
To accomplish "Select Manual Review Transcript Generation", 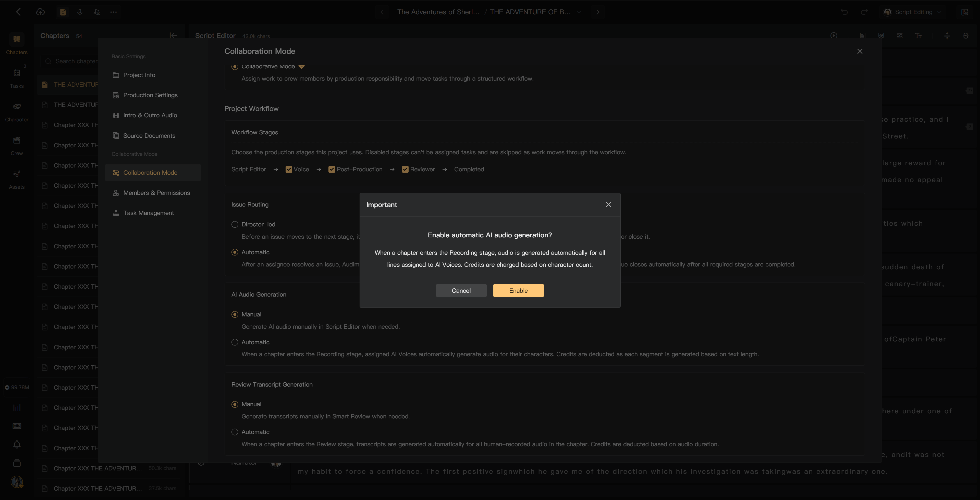I will click(235, 404).
